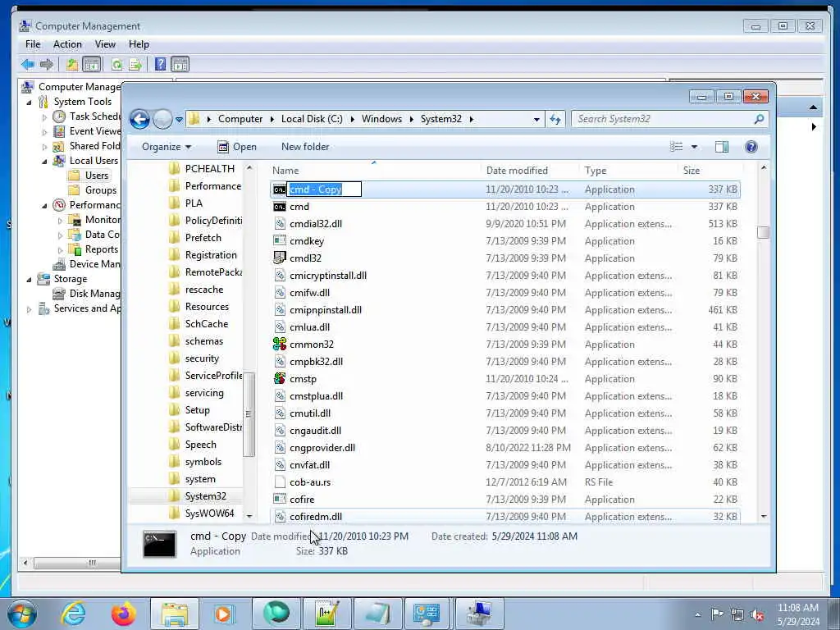Open Windows Media Player taskbar icon
This screenshot has height=630, width=840.
(224, 614)
